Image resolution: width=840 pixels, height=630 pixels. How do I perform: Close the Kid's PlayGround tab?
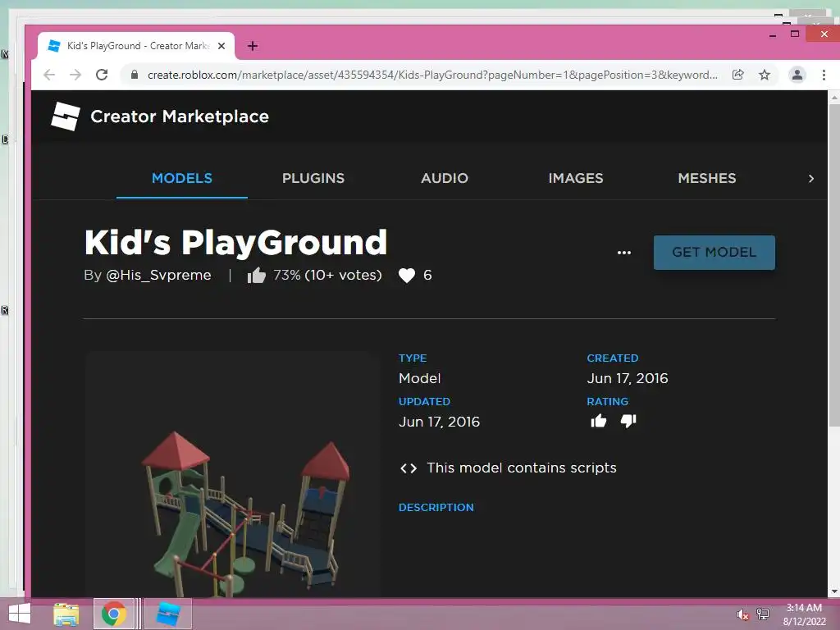coord(221,46)
